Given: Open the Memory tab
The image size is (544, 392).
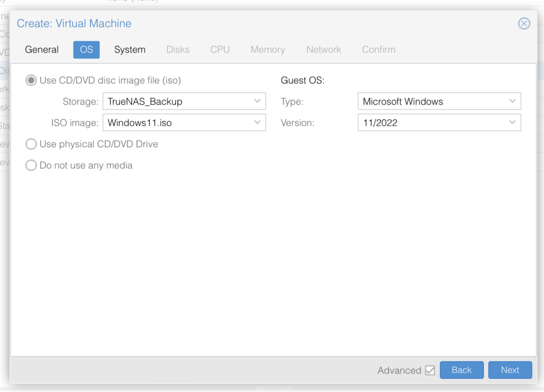Looking at the screenshot, I should [x=267, y=50].
